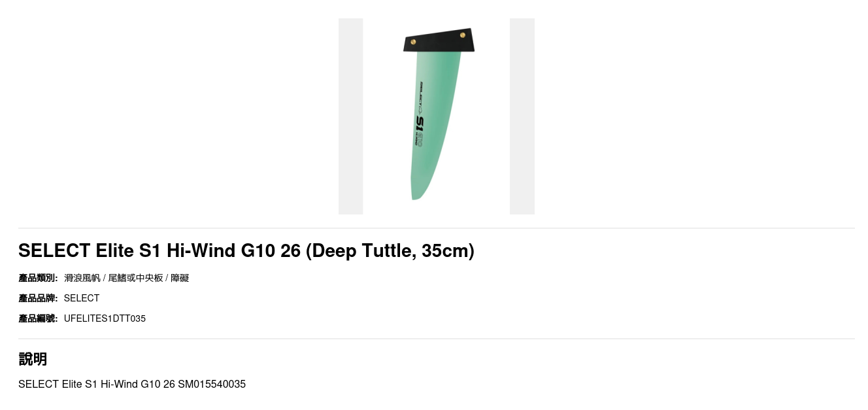Click the left gray carousel strip
868x410 pixels.
(x=350, y=116)
